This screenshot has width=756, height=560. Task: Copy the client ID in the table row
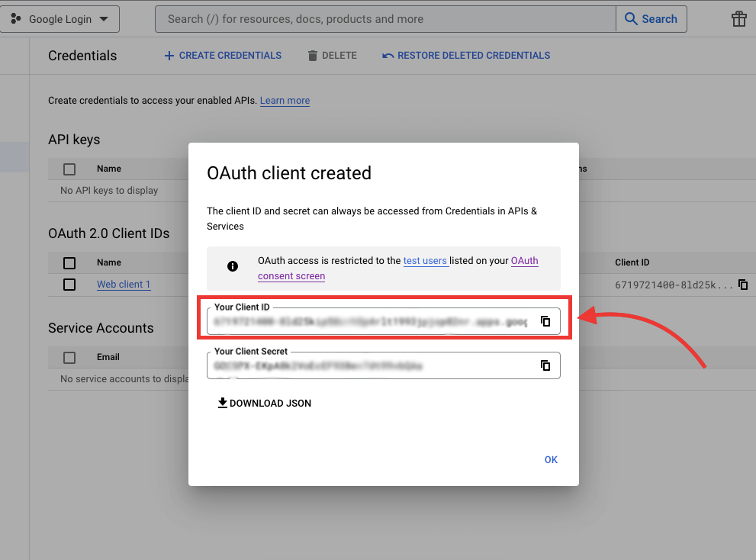[743, 285]
